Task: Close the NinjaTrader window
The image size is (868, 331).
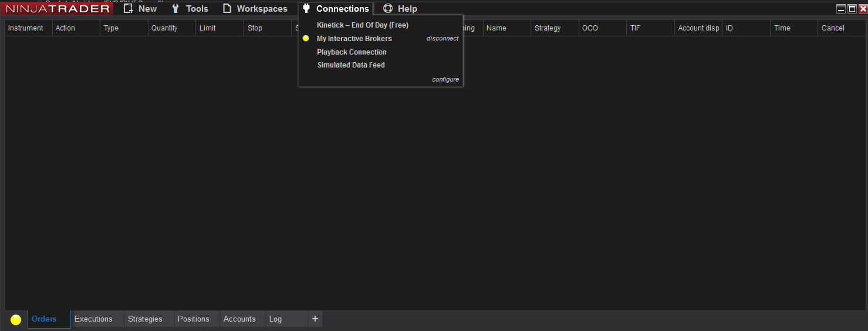Action: click(863, 9)
